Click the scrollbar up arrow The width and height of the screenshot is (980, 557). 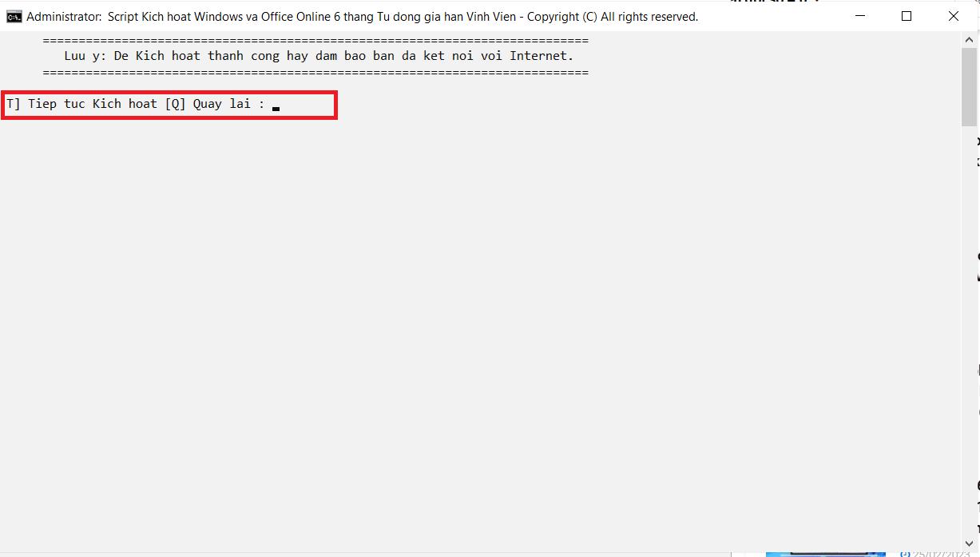click(969, 39)
